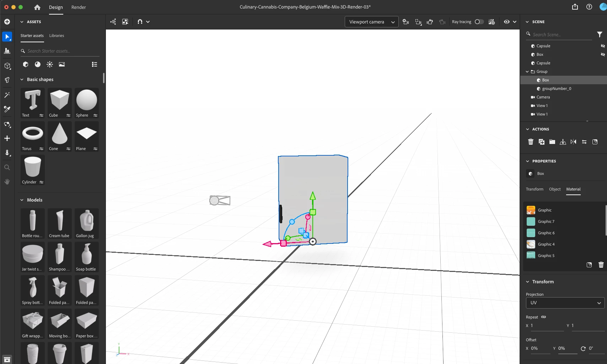This screenshot has width=607, height=364.
Task: Open the Help question mark icon
Action: pos(589,7)
